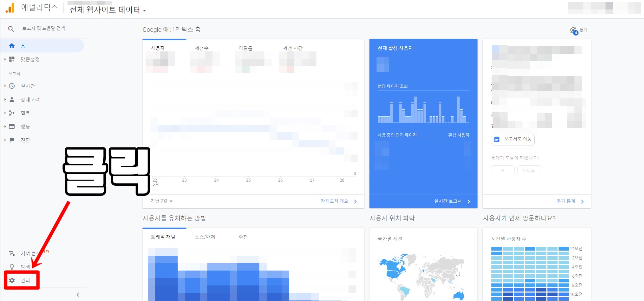Viewport: 644px width, 301px height.
Task: Expand 획득 report section
Action: tap(5, 113)
